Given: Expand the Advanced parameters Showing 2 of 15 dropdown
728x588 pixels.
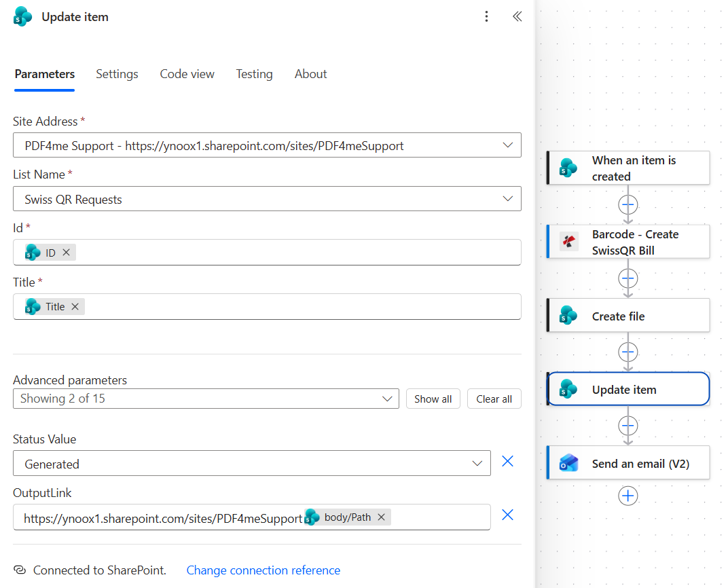Looking at the screenshot, I should 206,399.
